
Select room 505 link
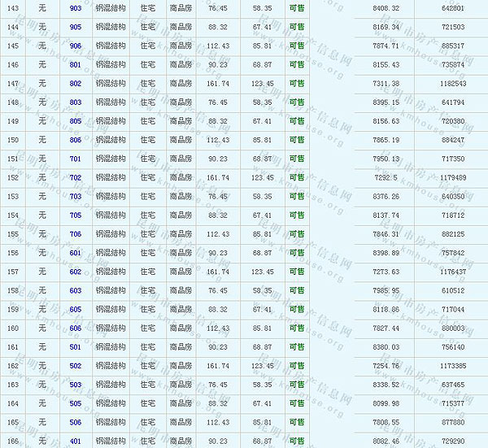[76, 403]
